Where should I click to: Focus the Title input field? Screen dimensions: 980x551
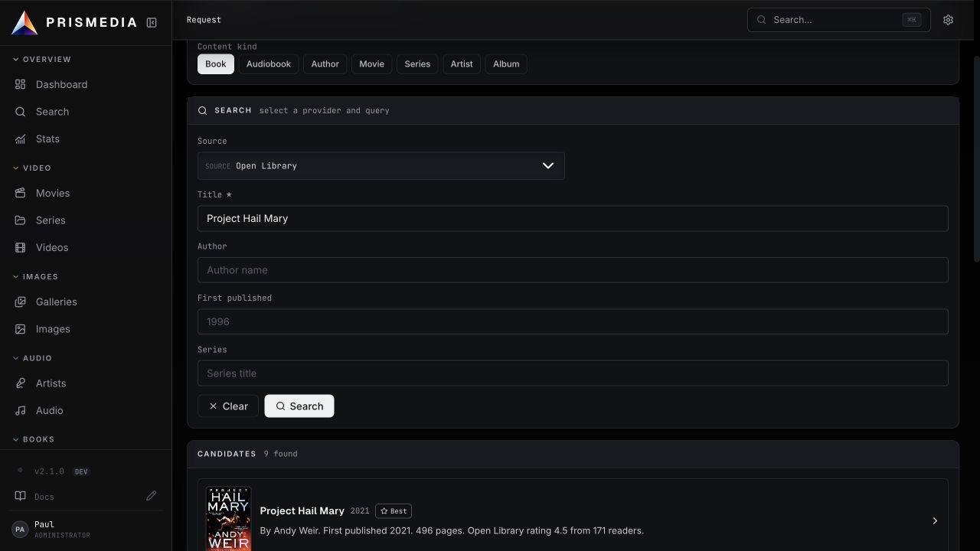(573, 218)
